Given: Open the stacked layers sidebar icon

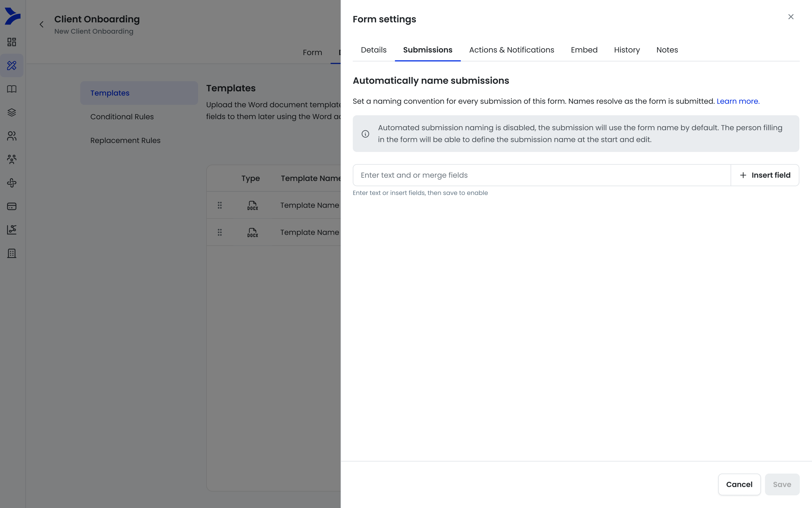Looking at the screenshot, I should (12, 112).
